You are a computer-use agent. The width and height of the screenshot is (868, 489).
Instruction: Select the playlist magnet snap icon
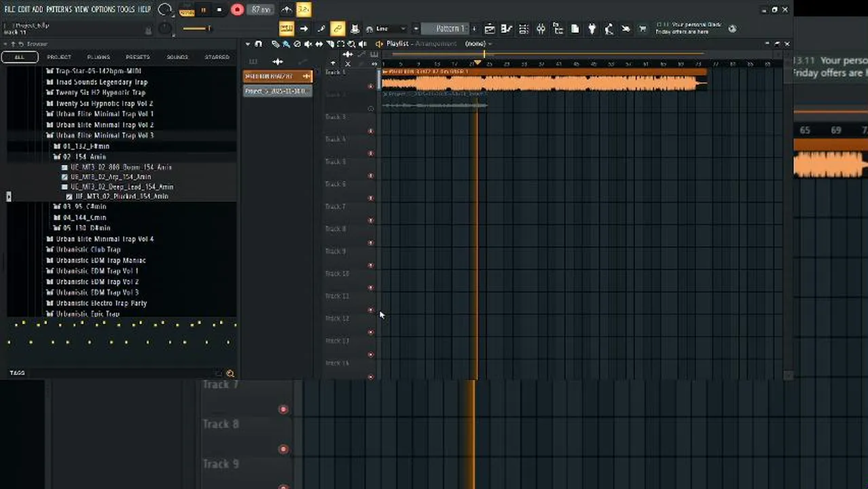pyautogui.click(x=258, y=43)
